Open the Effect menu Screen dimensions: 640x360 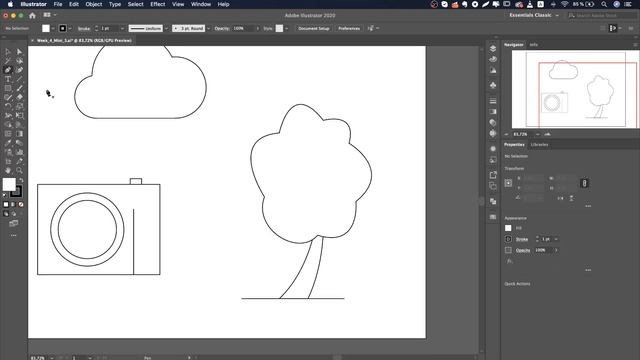(158, 4)
